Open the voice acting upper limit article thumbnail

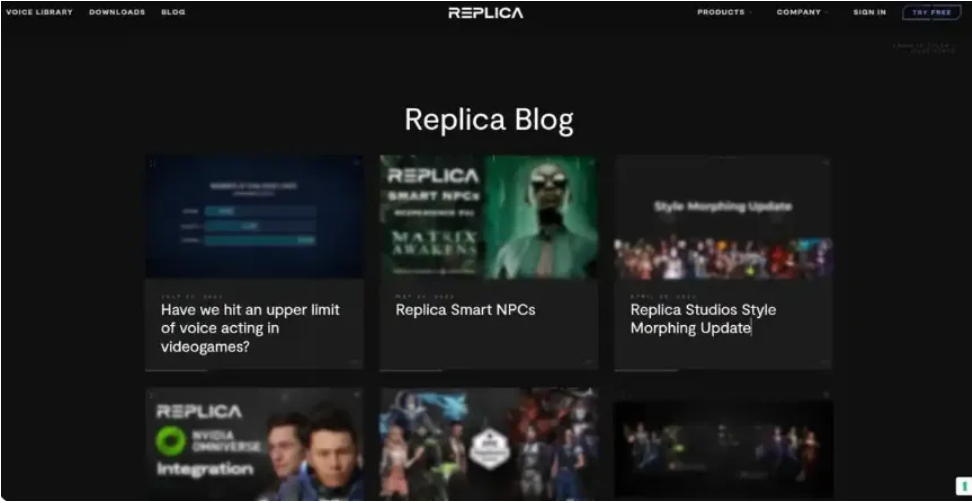point(255,216)
